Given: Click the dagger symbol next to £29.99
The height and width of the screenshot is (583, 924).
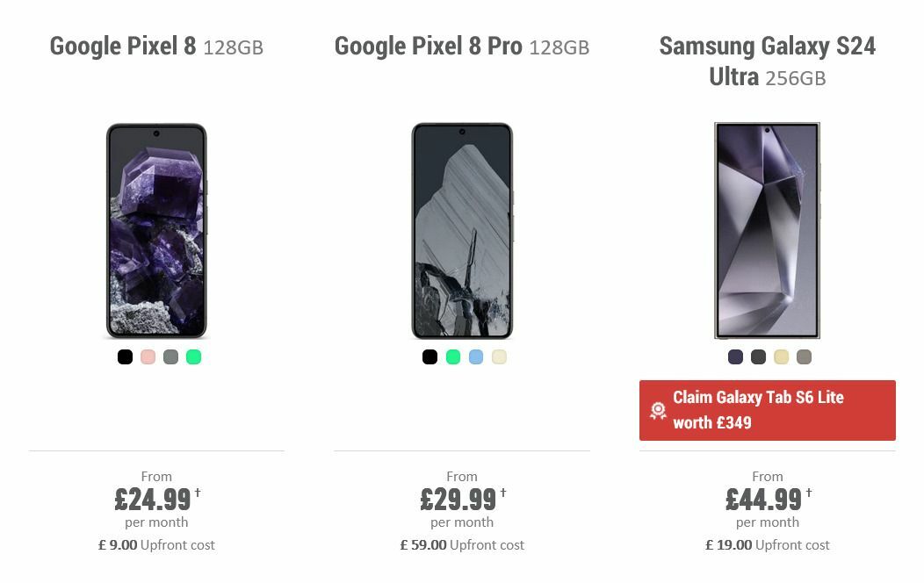Looking at the screenshot, I should (x=502, y=493).
